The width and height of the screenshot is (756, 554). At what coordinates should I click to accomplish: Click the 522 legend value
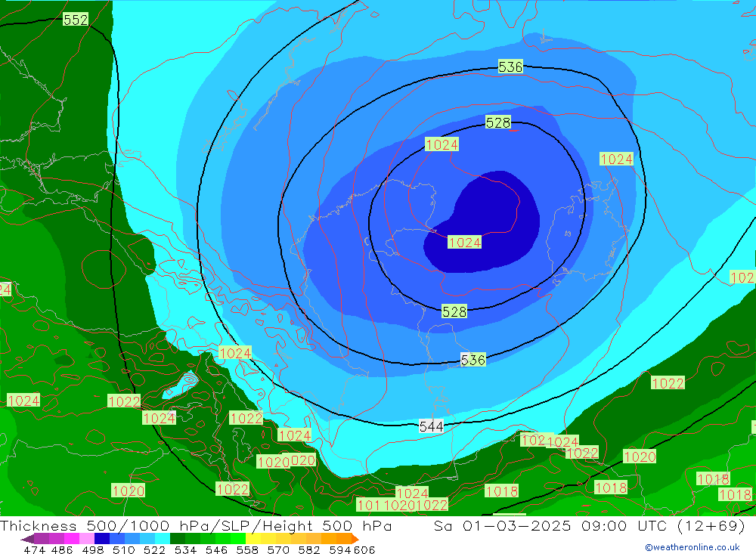click(154, 549)
